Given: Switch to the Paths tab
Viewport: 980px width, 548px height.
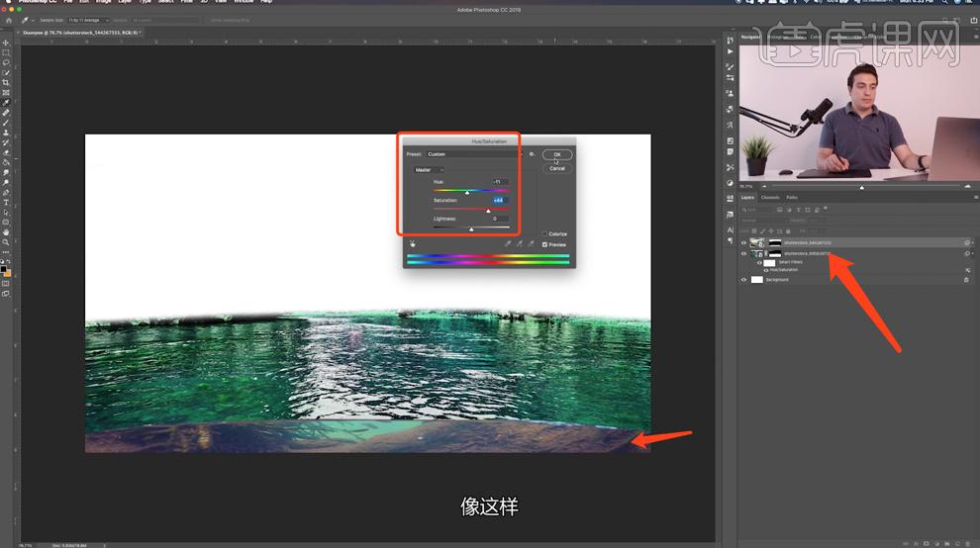Looking at the screenshot, I should point(792,198).
